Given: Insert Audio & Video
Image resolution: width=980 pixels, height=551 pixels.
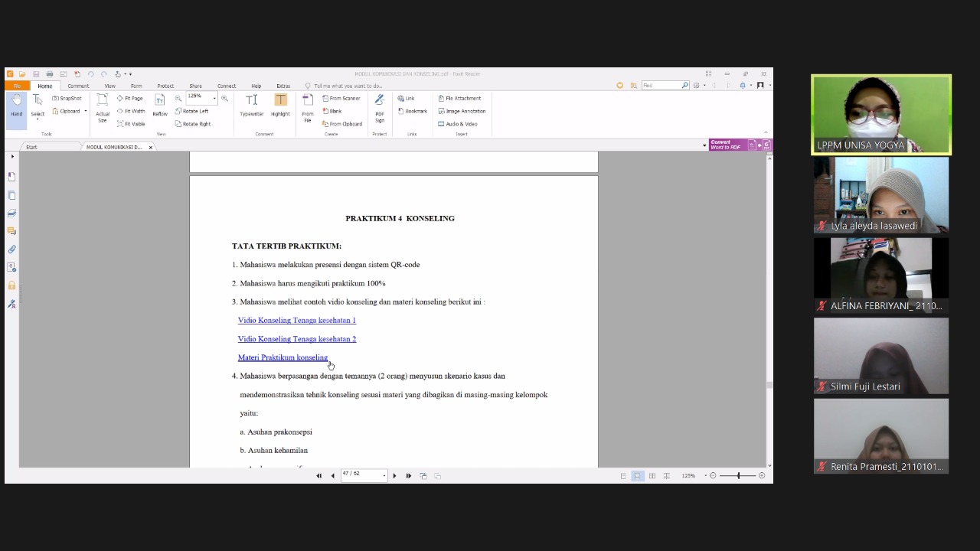Looking at the screenshot, I should [458, 123].
